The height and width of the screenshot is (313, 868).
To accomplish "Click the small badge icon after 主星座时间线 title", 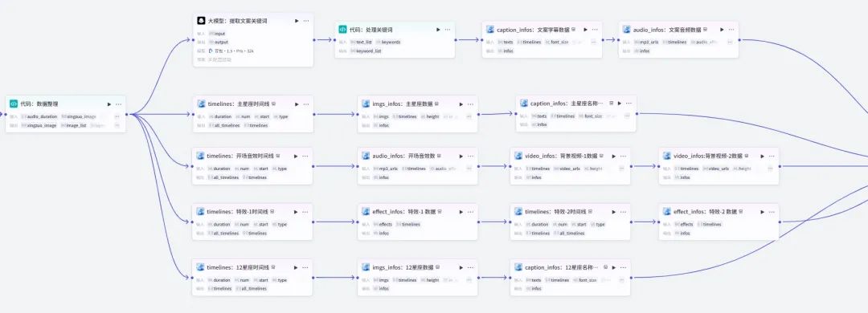I will (x=274, y=104).
